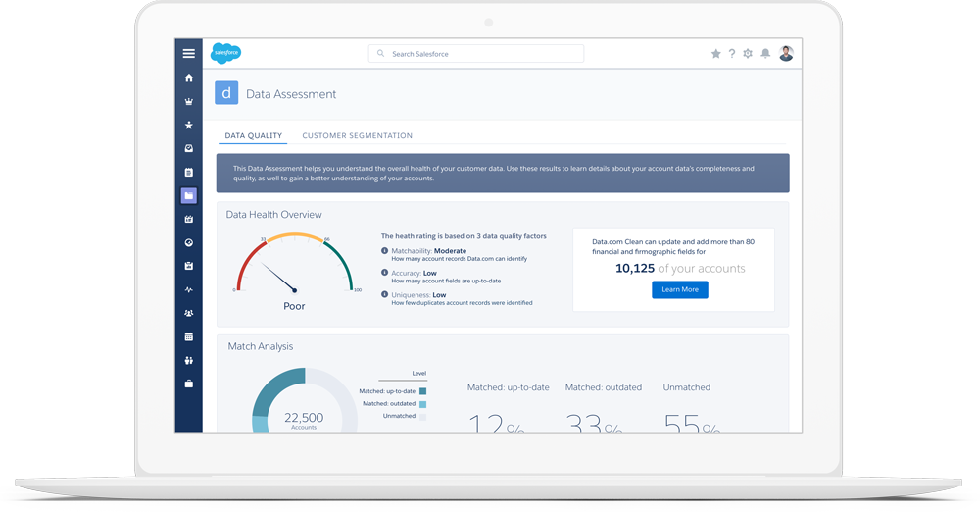Click the crown icon in the sidebar
The height and width of the screenshot is (512, 980).
click(x=189, y=101)
